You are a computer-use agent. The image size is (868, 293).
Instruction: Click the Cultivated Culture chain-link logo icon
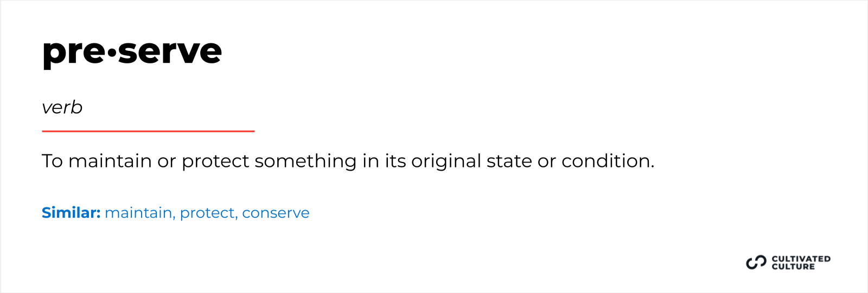coord(756,263)
